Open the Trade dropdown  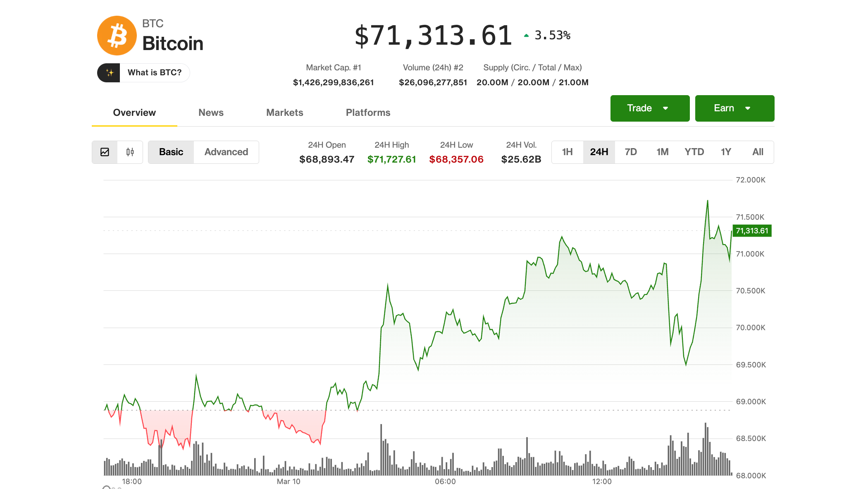click(x=649, y=108)
